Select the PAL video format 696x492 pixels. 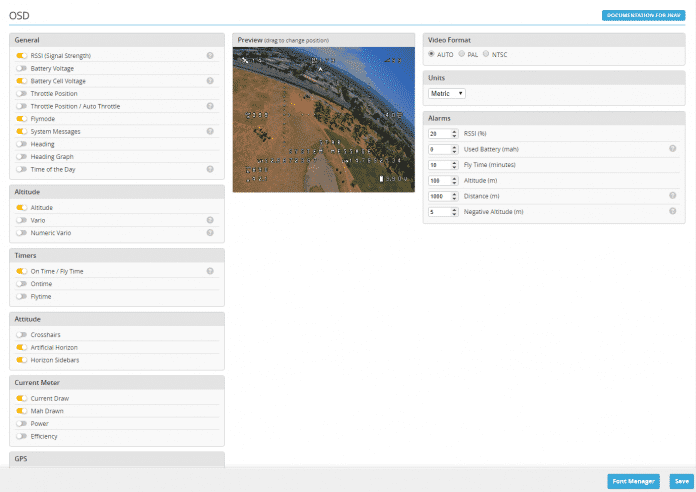[463, 54]
